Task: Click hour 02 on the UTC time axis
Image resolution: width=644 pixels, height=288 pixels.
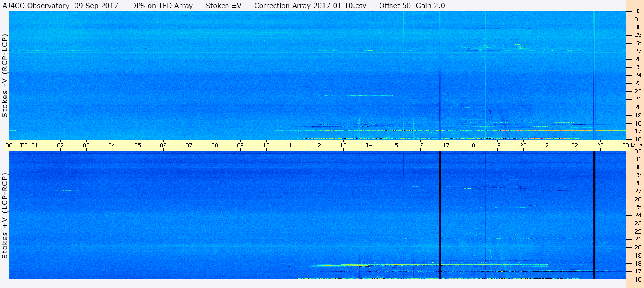Action: [60, 145]
